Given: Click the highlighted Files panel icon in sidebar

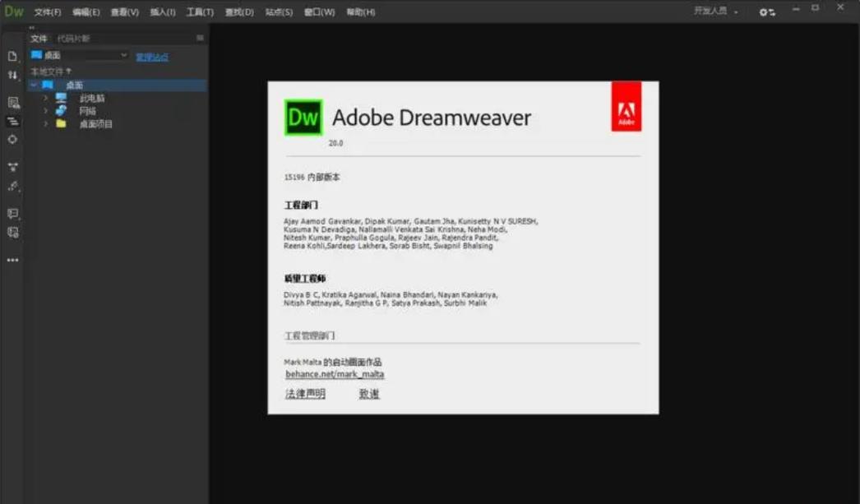Looking at the screenshot, I should pyautogui.click(x=12, y=121).
